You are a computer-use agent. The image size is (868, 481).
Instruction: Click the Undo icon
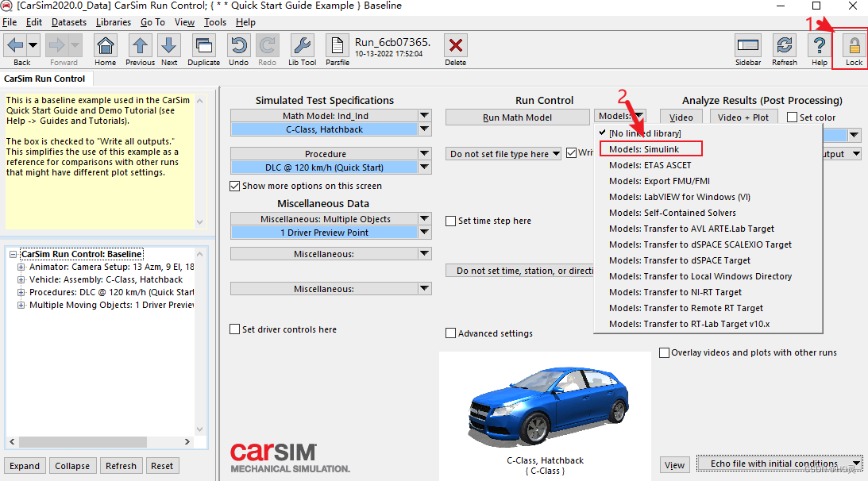pos(238,45)
